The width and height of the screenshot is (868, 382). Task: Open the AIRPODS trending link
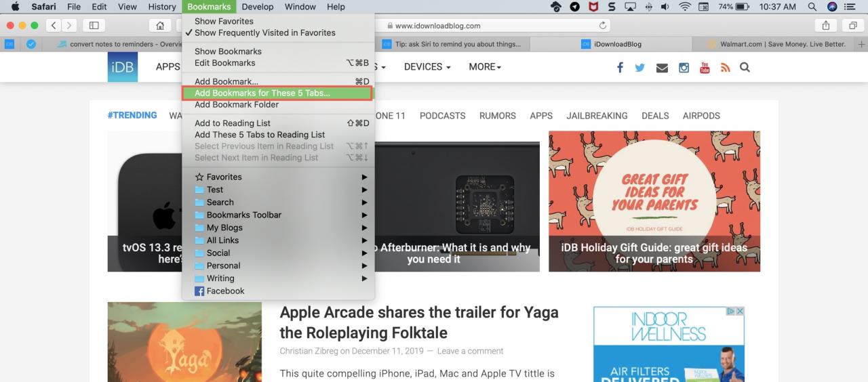tap(701, 115)
